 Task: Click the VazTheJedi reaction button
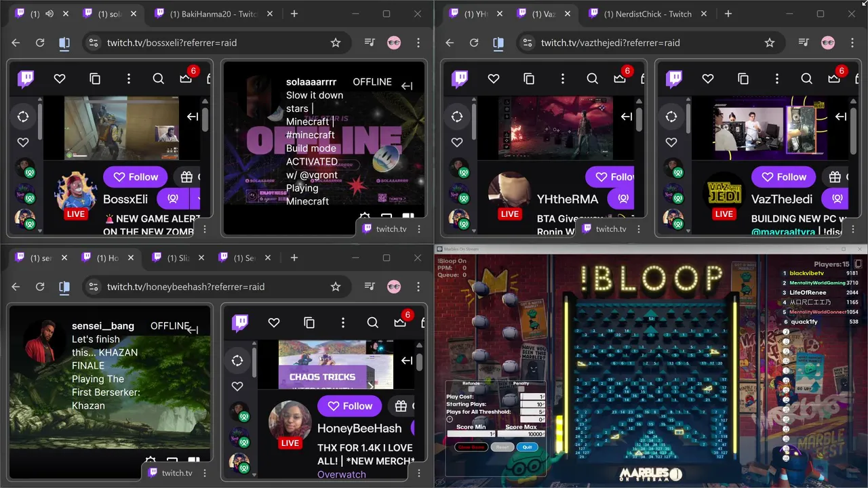[834, 199]
